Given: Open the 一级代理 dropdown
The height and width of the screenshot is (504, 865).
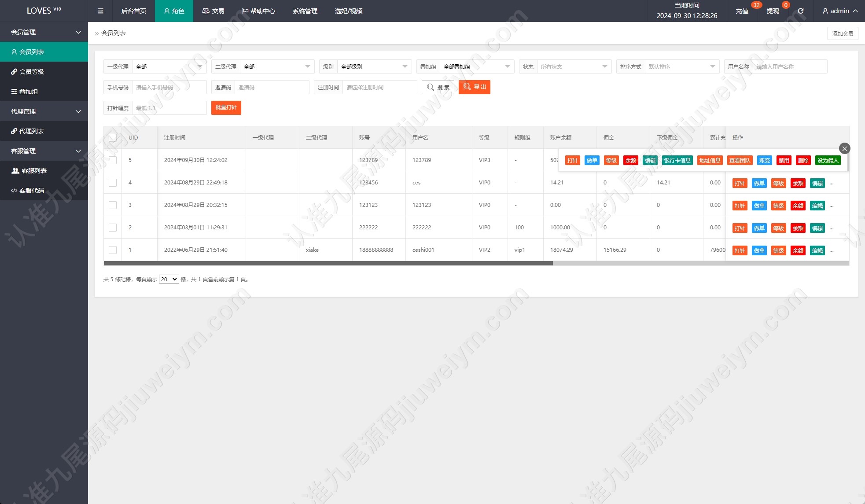Looking at the screenshot, I should tap(169, 66).
